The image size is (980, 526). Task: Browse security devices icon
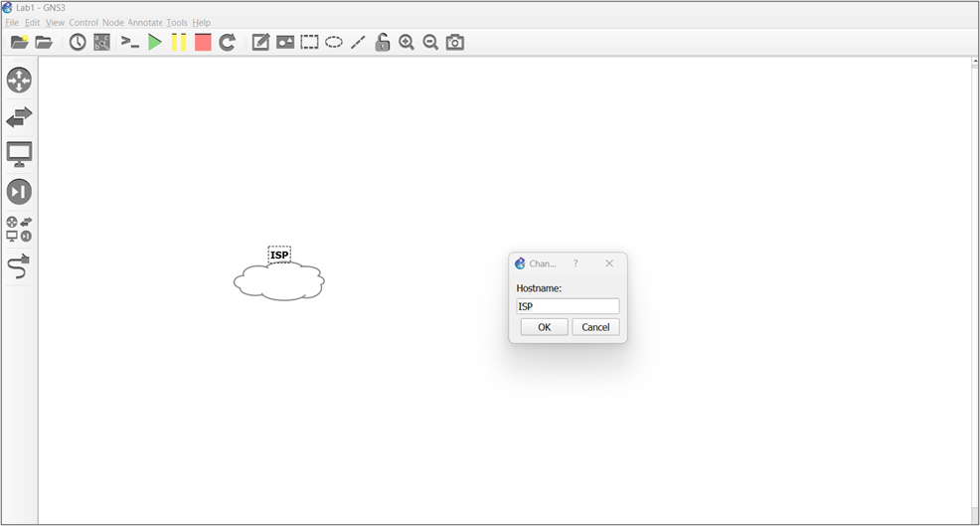click(x=19, y=191)
